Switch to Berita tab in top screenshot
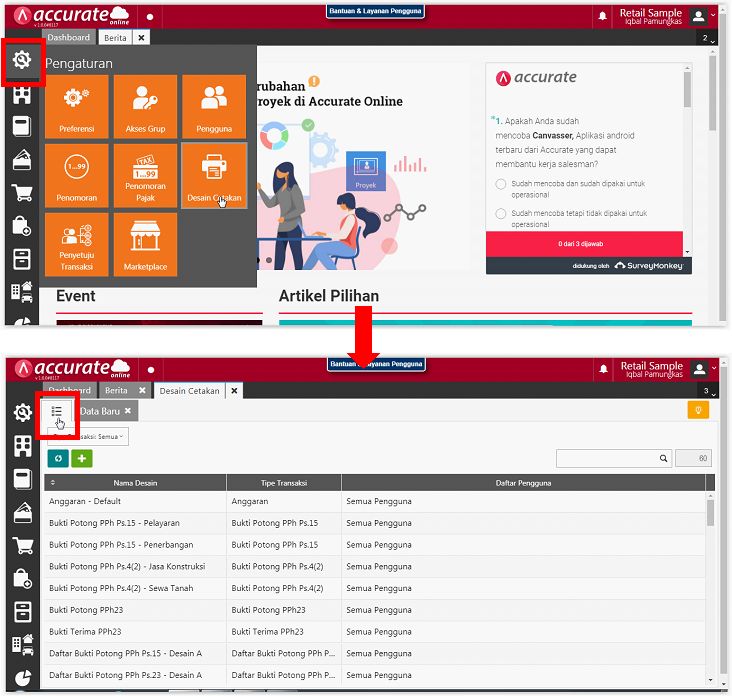 click(115, 38)
